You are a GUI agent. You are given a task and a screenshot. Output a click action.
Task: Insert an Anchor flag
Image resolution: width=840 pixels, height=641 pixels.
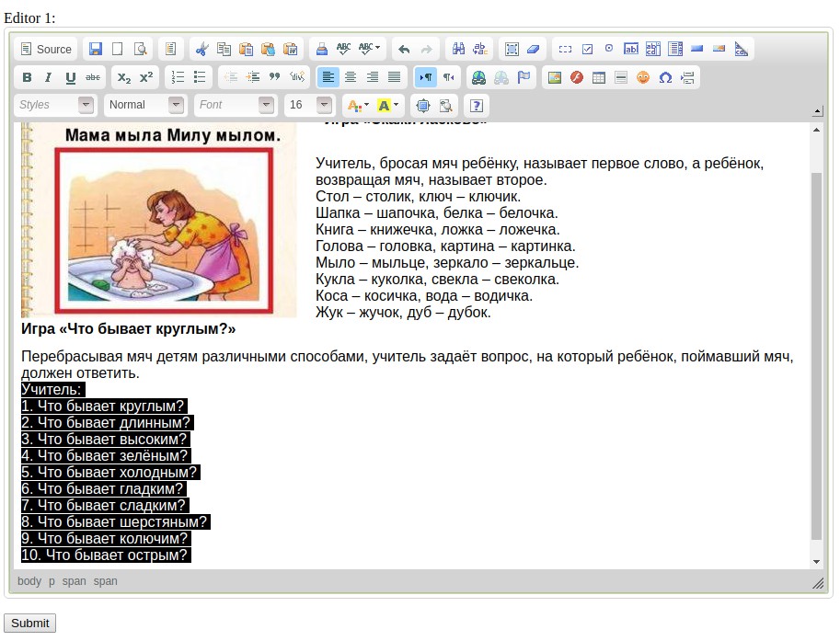pos(524,77)
